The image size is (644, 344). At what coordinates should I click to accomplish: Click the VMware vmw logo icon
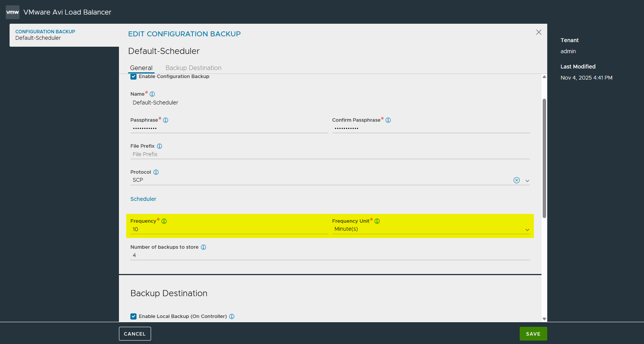(x=13, y=12)
